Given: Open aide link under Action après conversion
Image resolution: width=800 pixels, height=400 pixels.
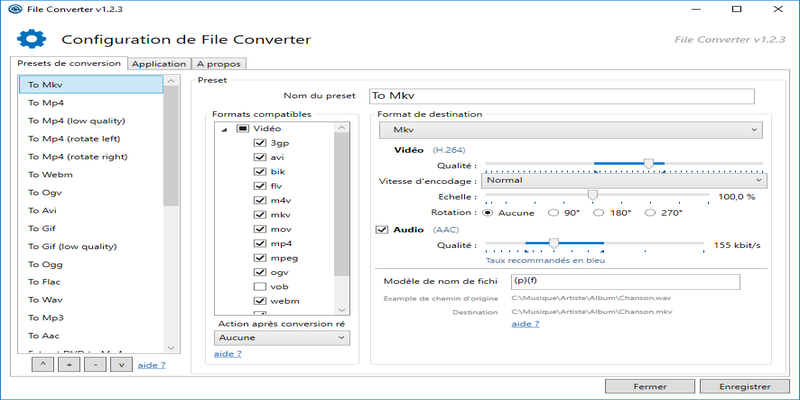Looking at the screenshot, I should pyautogui.click(x=228, y=353).
